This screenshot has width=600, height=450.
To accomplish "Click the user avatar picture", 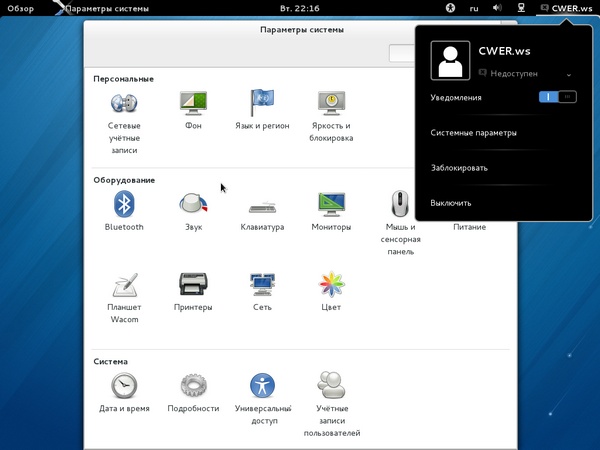I will pyautogui.click(x=449, y=61).
